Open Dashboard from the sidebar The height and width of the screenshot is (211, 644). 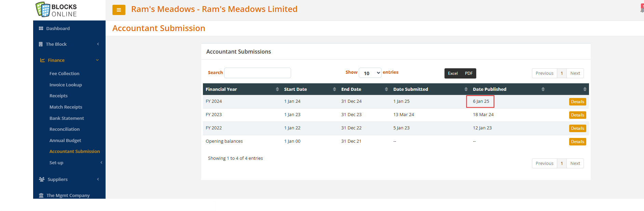coord(58,28)
